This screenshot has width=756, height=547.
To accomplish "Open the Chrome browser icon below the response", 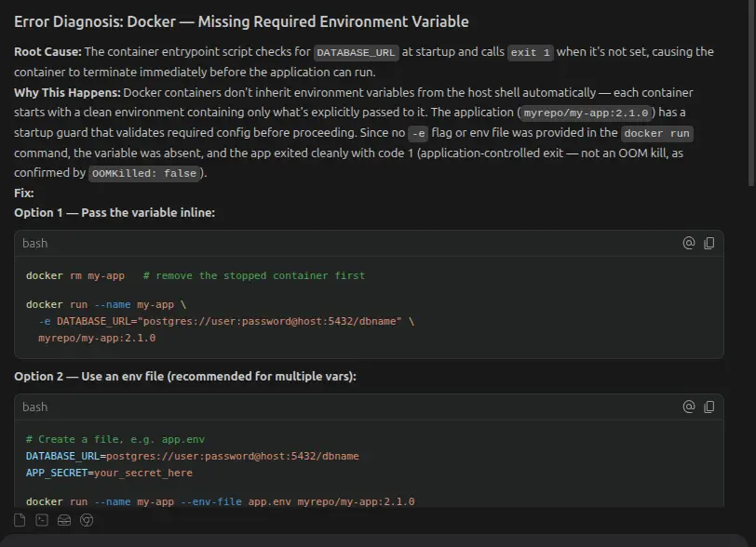I will tap(87, 520).
